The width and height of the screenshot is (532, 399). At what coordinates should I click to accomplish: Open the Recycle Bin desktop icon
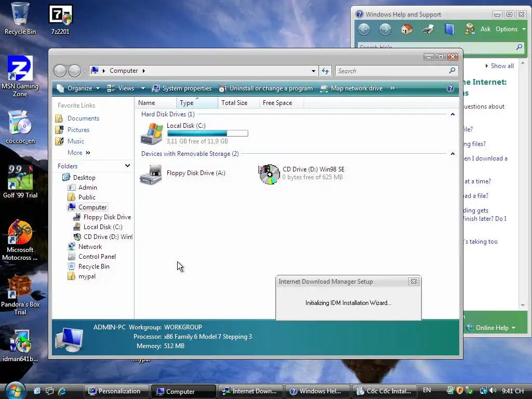pos(20,19)
